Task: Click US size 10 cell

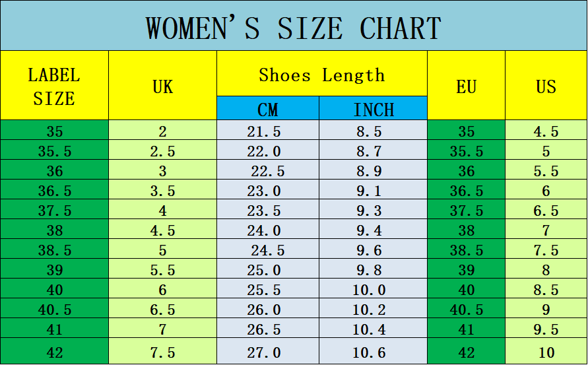Action: (x=546, y=352)
